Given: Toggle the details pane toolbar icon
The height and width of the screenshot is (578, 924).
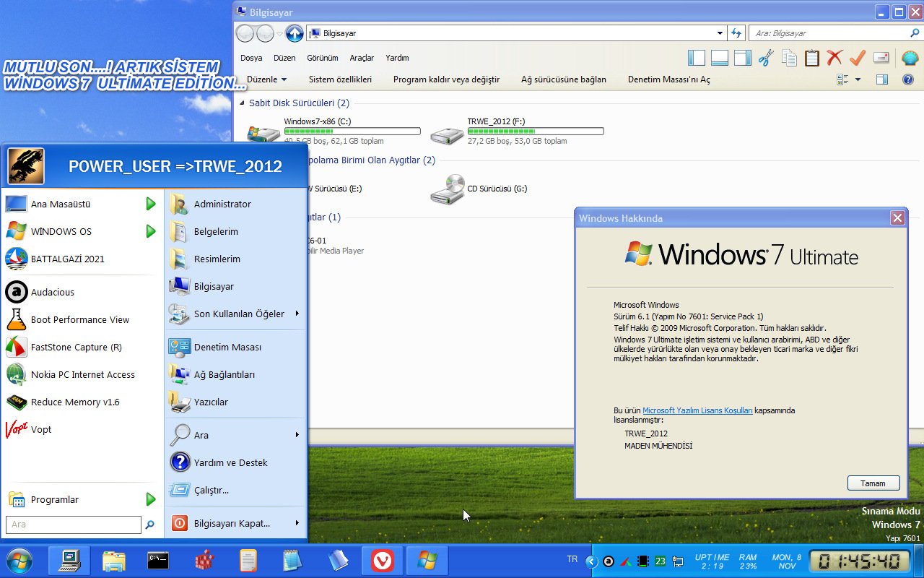Looking at the screenshot, I should pyautogui.click(x=719, y=58).
